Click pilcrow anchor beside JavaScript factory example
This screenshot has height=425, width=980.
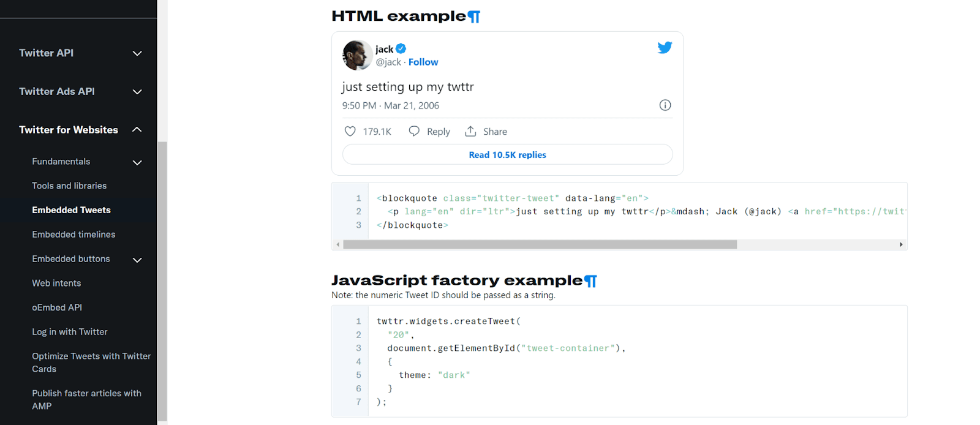point(590,281)
